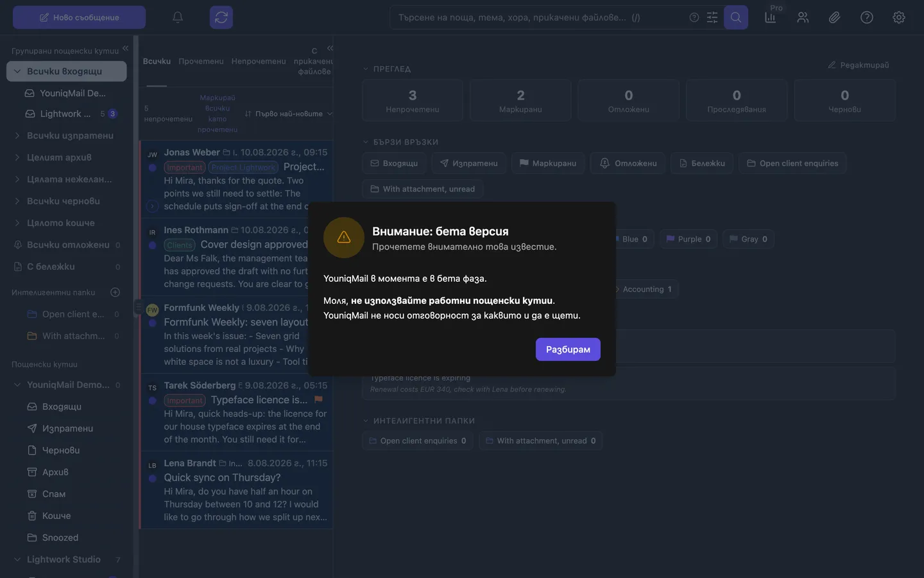Expand Всички изпратени folder
Image resolution: width=924 pixels, height=578 pixels.
pos(17,136)
